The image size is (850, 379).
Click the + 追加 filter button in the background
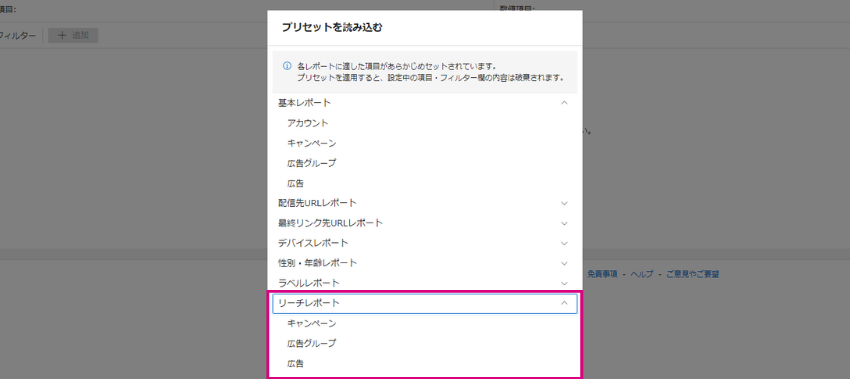[73, 35]
